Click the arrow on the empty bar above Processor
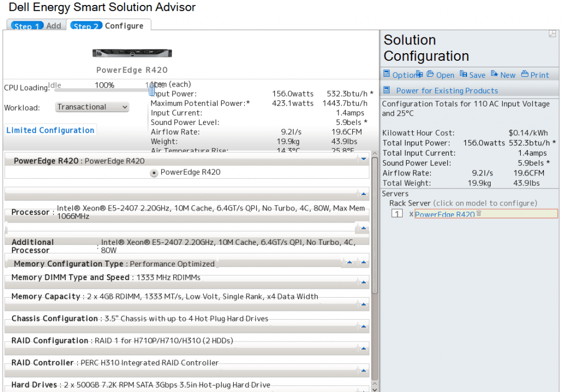 [x=363, y=194]
